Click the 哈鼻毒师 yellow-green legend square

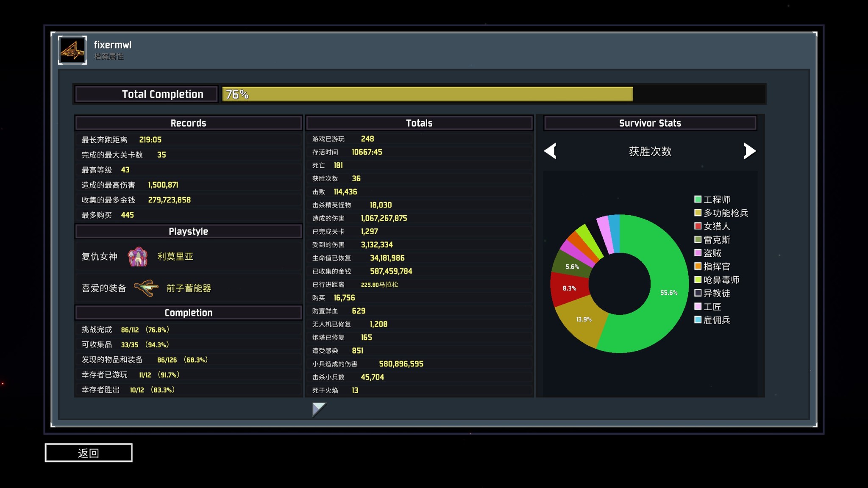698,280
